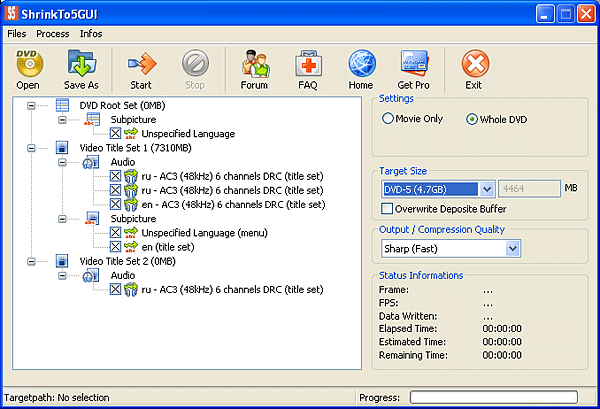This screenshot has width=600, height=409.
Task: Uncheck 'en - AC3 (48kHz)' audio checkbox
Action: [x=115, y=204]
